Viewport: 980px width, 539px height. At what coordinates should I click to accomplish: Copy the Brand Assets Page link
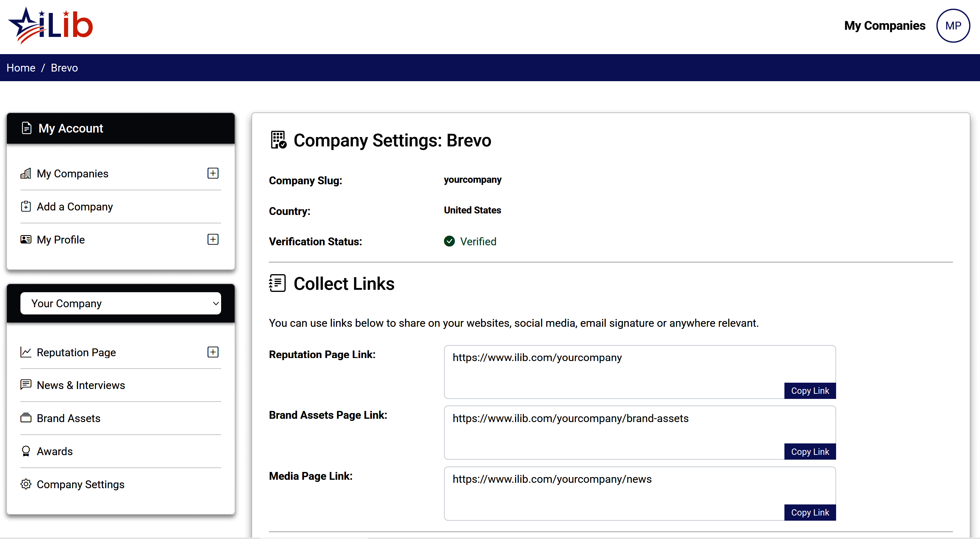point(810,452)
